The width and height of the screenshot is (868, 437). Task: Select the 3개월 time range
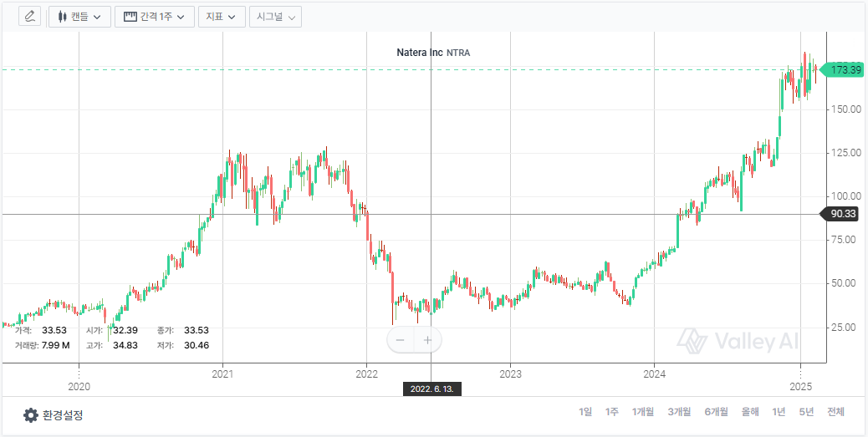tap(679, 412)
